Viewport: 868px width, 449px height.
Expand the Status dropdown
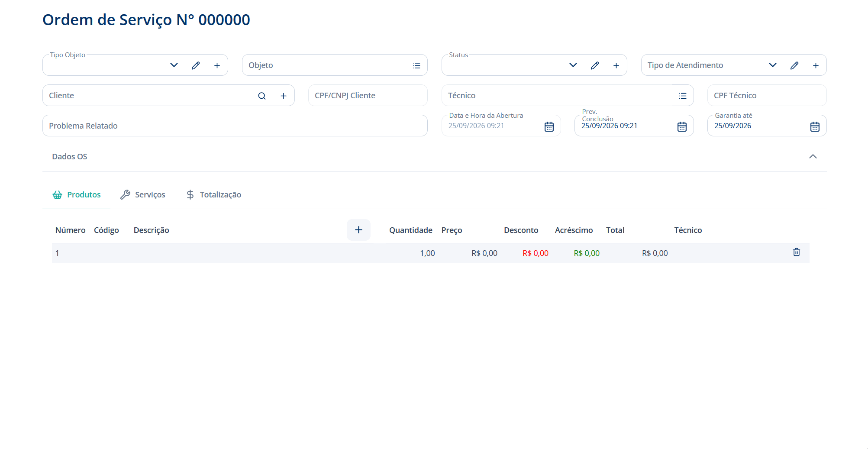[573, 65]
